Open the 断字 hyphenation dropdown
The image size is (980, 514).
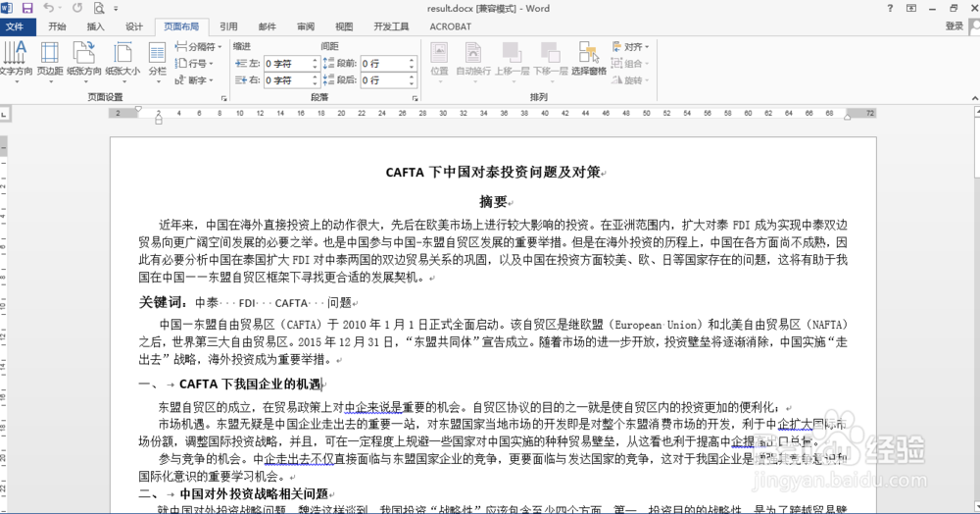pyautogui.click(x=194, y=80)
